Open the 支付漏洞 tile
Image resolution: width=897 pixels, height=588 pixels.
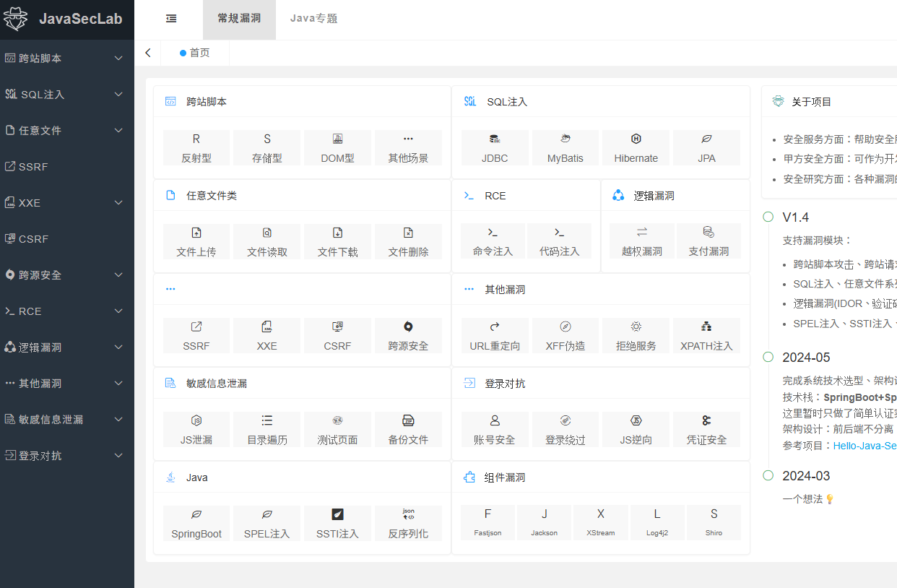708,241
